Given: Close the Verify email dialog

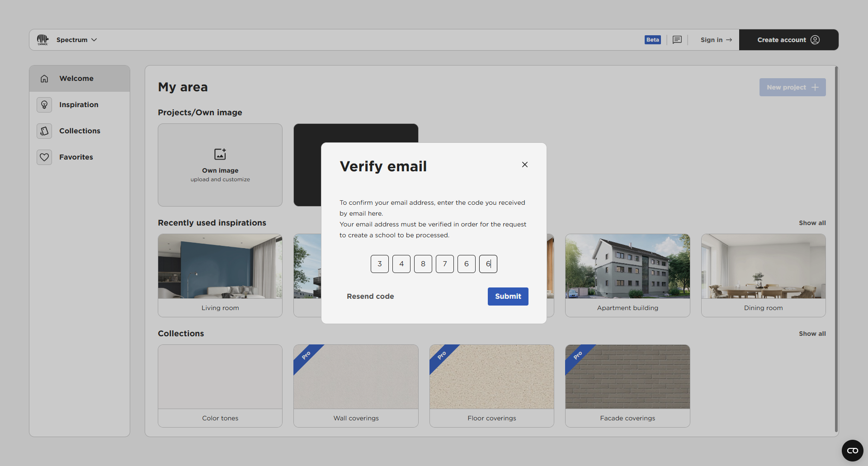Looking at the screenshot, I should point(524,164).
